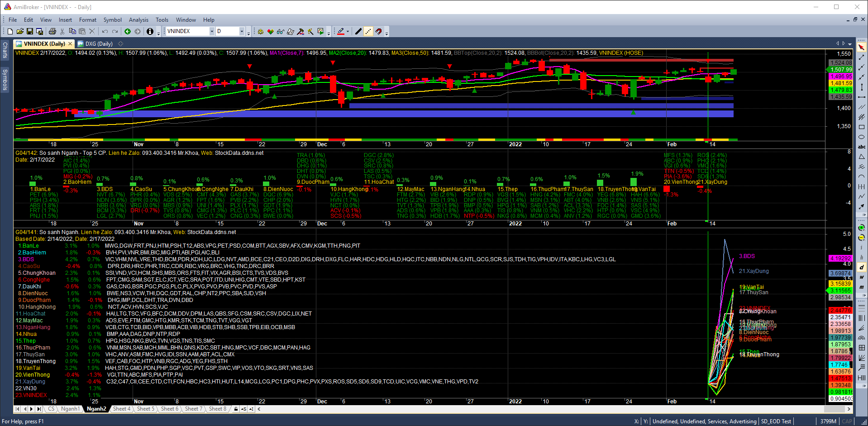Image resolution: width=868 pixels, height=426 pixels.
Task: Toggle the snap-to-price magnet icon
Action: click(x=378, y=31)
